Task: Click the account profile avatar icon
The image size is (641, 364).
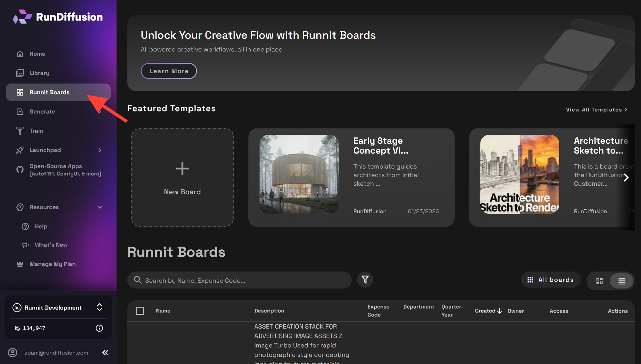Action: point(12,353)
